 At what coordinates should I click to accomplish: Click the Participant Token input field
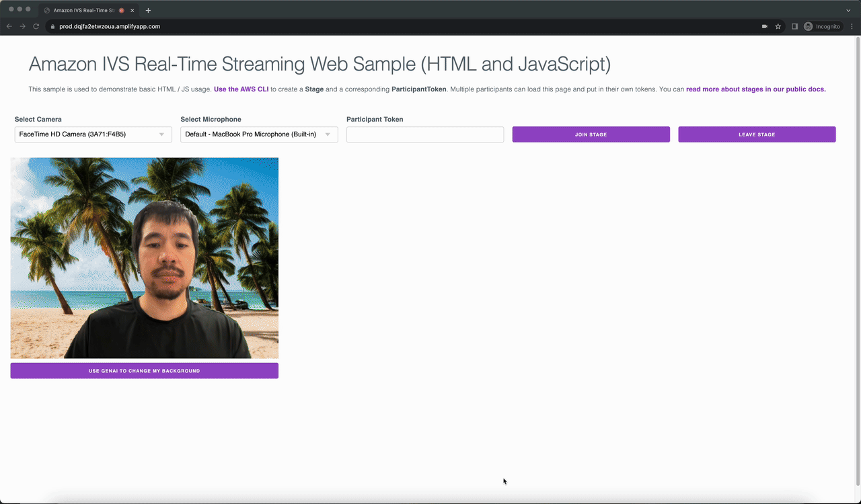coord(425,134)
